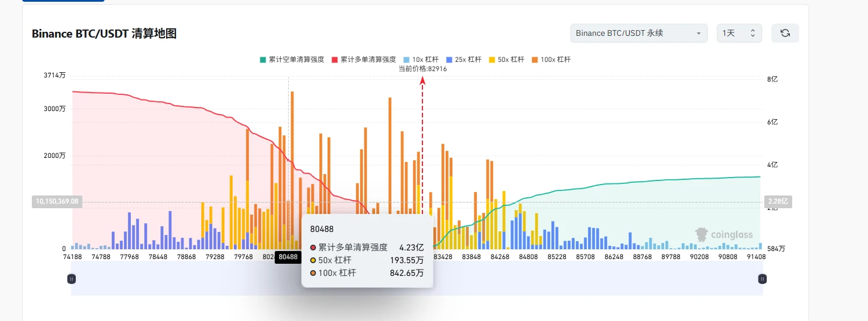Click the coinglass watermark logo
The image size is (868, 321).
point(724,234)
